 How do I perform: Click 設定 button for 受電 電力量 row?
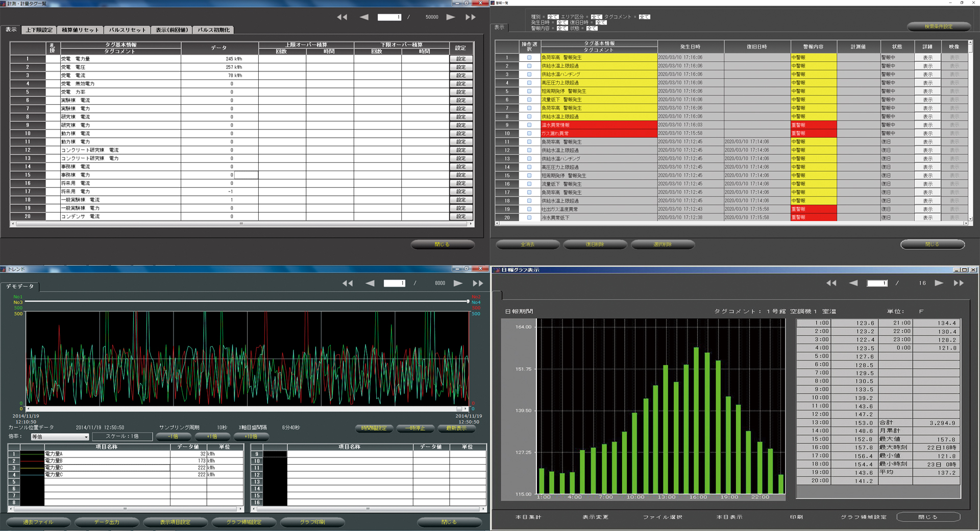(x=461, y=59)
